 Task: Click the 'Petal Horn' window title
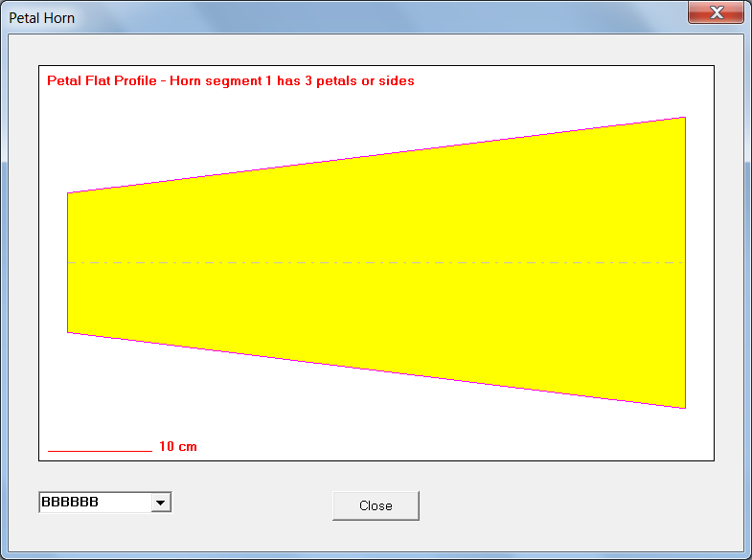42,18
